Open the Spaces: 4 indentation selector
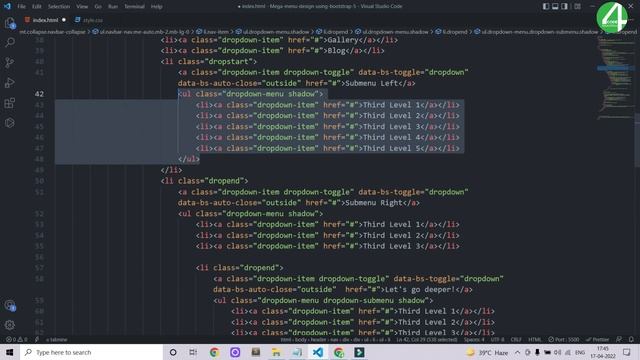This screenshot has width=640, height=360. click(473, 340)
